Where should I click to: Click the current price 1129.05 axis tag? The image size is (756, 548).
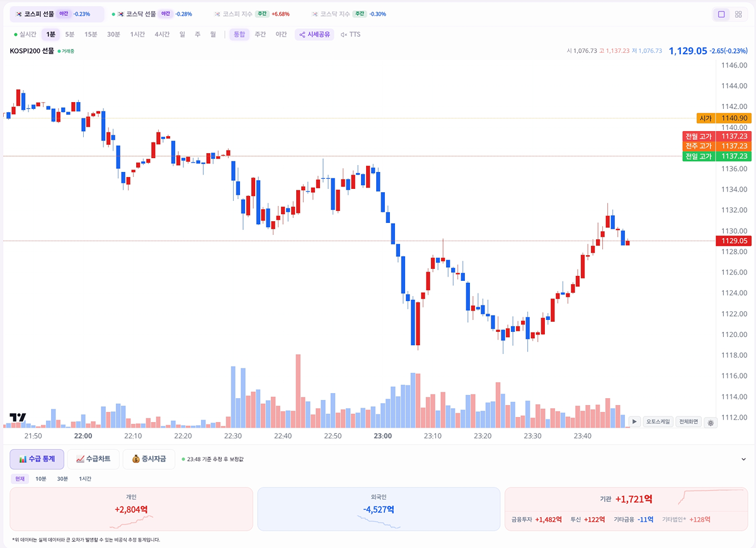(734, 241)
